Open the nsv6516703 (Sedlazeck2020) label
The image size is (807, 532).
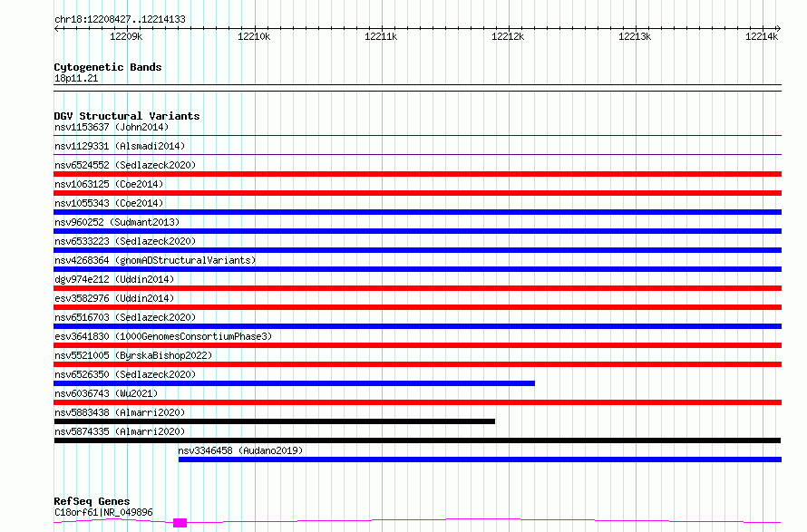click(125, 317)
